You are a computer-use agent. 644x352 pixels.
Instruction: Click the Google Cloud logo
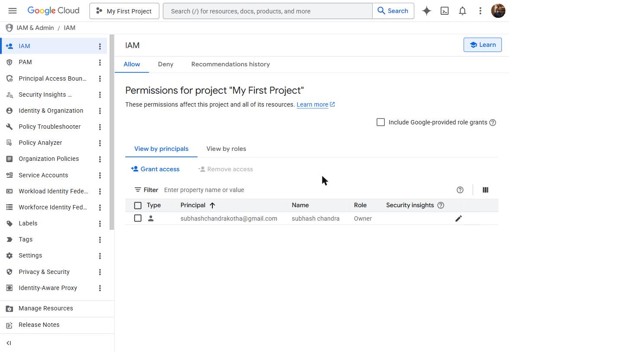click(x=53, y=11)
